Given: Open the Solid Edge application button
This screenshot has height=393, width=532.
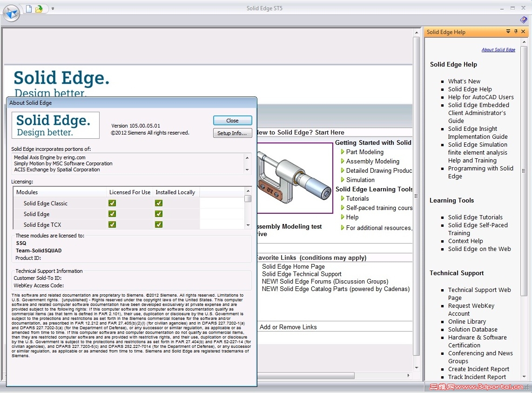Looking at the screenshot, I should click(x=12, y=14).
